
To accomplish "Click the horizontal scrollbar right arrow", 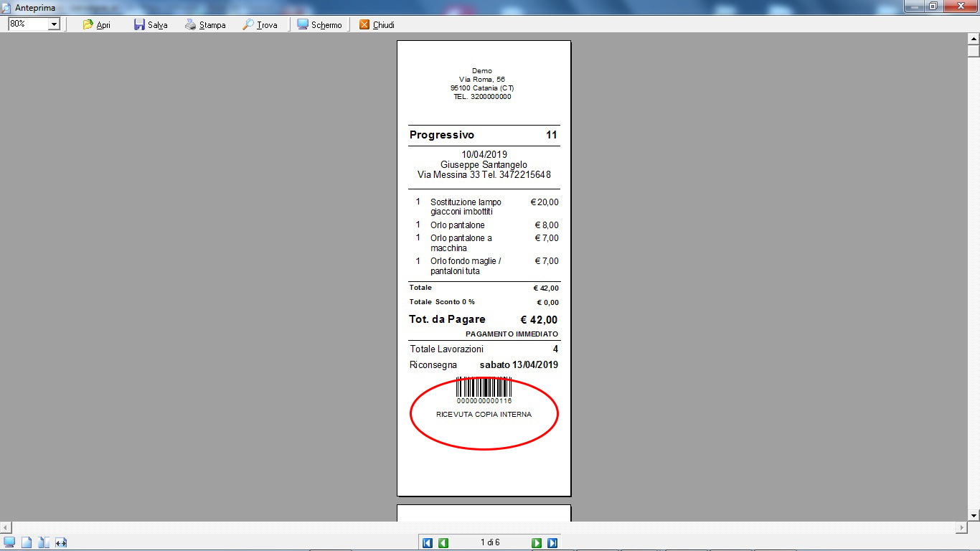I will pyautogui.click(x=961, y=527).
